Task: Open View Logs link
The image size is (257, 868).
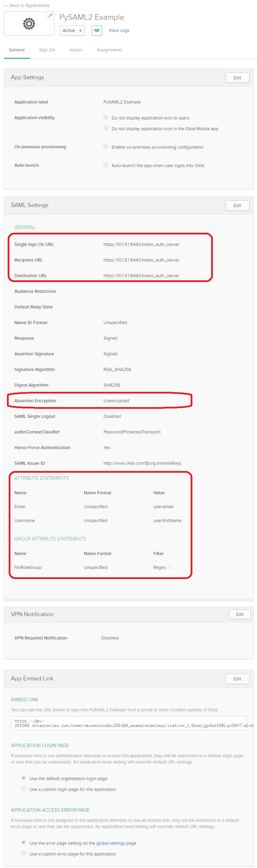Action: tap(119, 31)
